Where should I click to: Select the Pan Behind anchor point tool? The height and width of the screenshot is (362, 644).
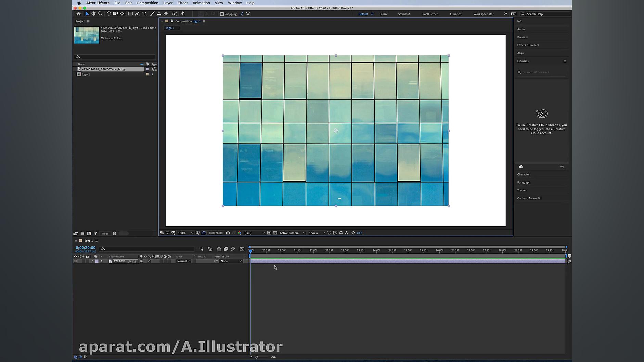tap(122, 14)
